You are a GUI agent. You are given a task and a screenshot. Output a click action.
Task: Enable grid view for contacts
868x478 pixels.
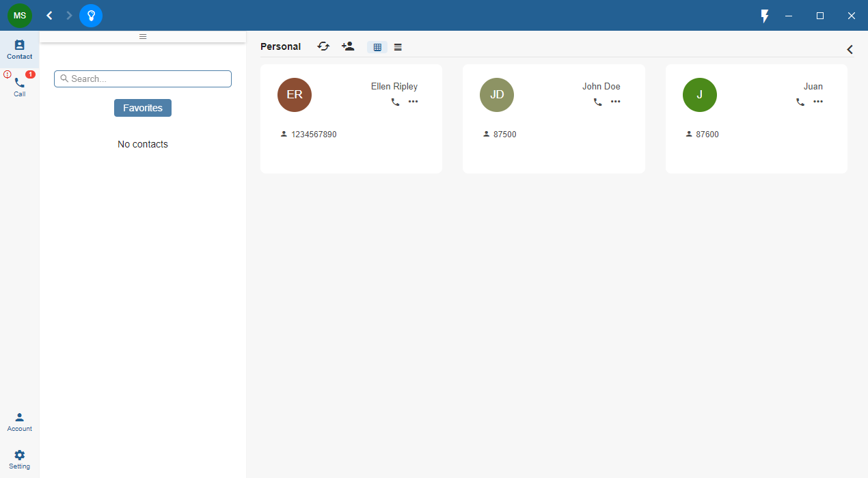(377, 46)
